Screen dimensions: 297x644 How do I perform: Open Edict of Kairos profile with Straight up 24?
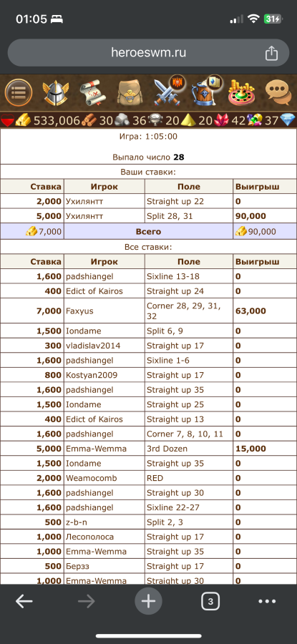(x=94, y=291)
